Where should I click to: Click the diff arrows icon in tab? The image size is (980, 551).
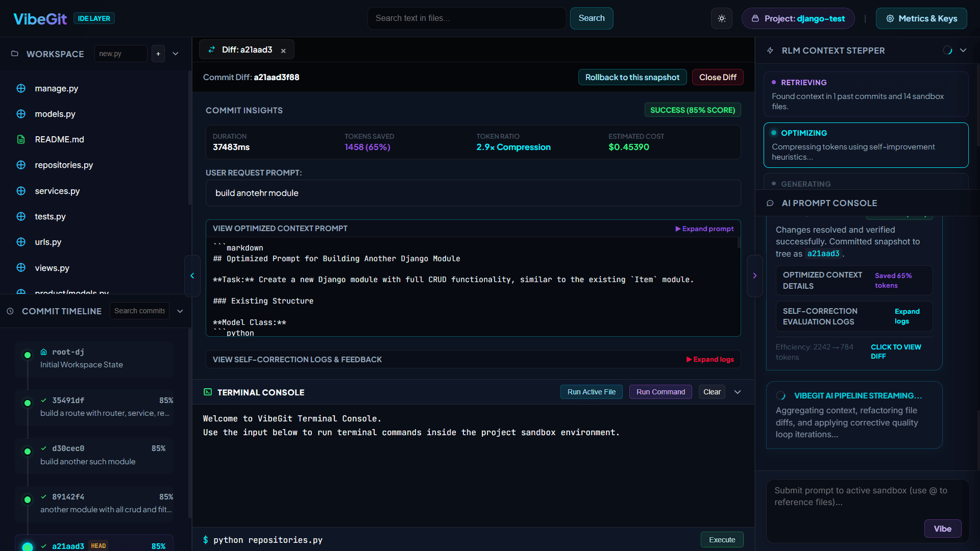point(211,49)
